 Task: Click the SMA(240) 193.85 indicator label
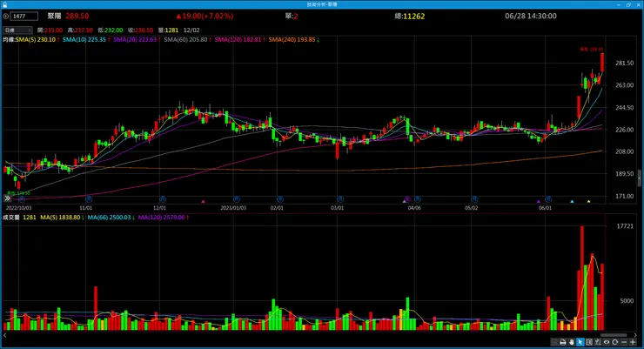pos(294,40)
